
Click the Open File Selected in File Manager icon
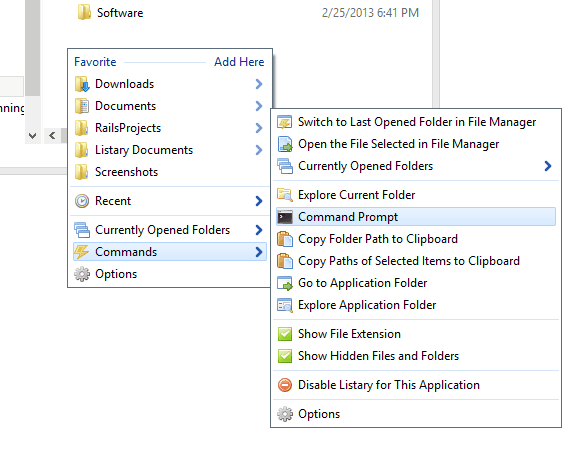tap(285, 144)
